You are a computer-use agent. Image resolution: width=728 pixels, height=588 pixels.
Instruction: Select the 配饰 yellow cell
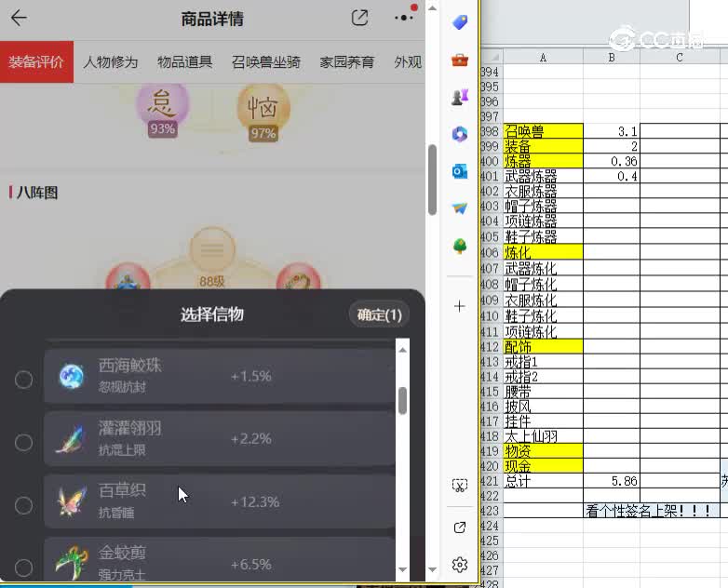544,347
